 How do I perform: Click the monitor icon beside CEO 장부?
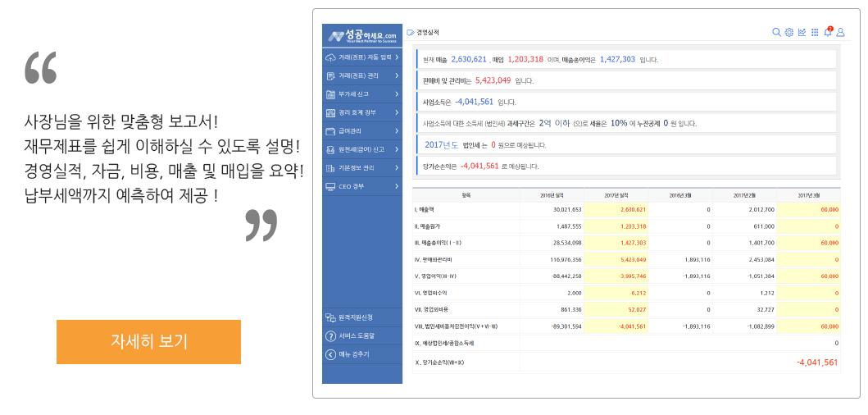pyautogui.click(x=330, y=186)
